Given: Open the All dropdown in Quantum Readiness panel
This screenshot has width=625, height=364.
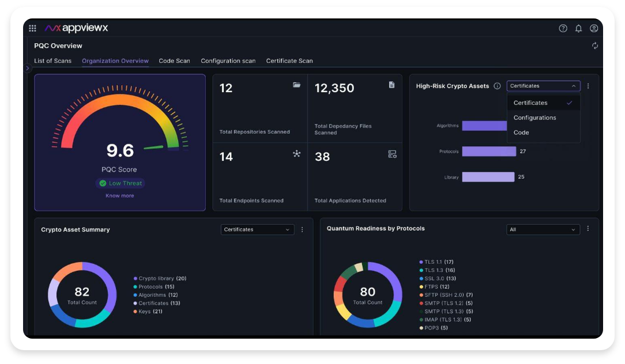Looking at the screenshot, I should [543, 229].
